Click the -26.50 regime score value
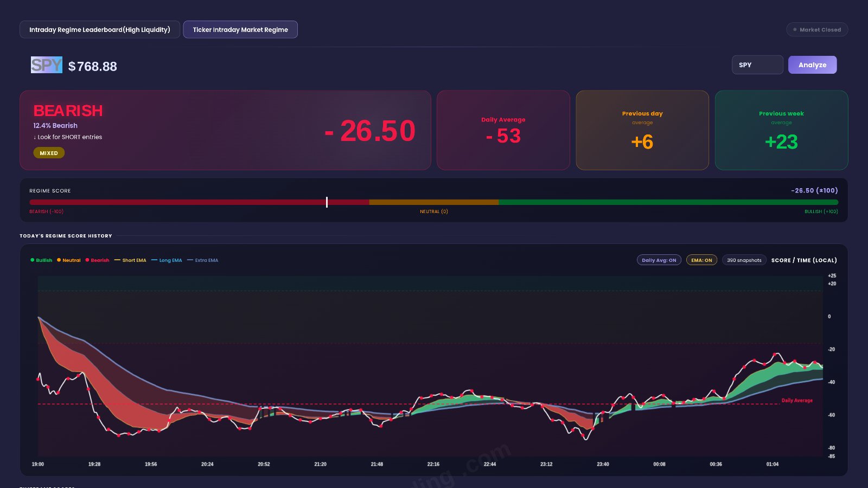Viewport: 868px width, 488px height. tap(370, 131)
